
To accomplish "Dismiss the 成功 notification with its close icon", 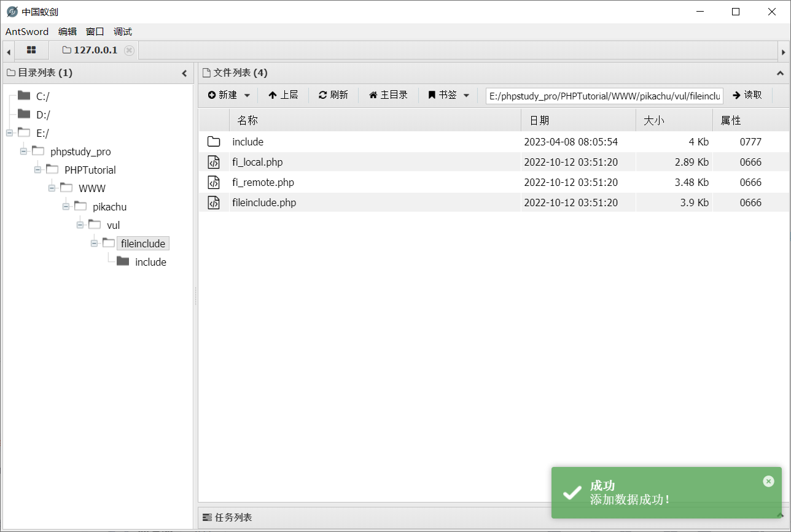I will [x=768, y=481].
